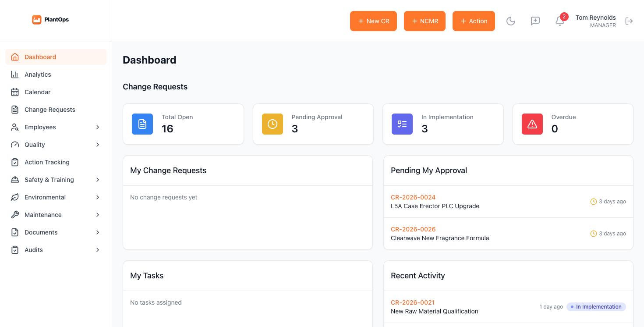Click the In Implementation status badge

[x=596, y=307]
